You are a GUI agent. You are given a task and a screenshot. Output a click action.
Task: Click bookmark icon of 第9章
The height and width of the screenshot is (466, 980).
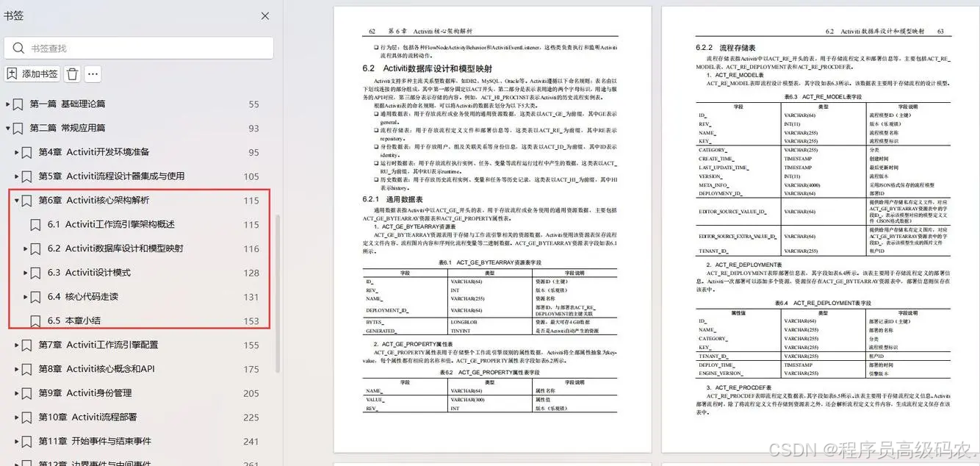click(x=27, y=393)
